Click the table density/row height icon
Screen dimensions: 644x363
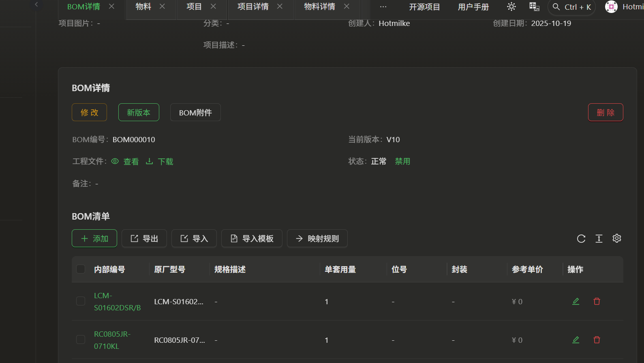[599, 239]
